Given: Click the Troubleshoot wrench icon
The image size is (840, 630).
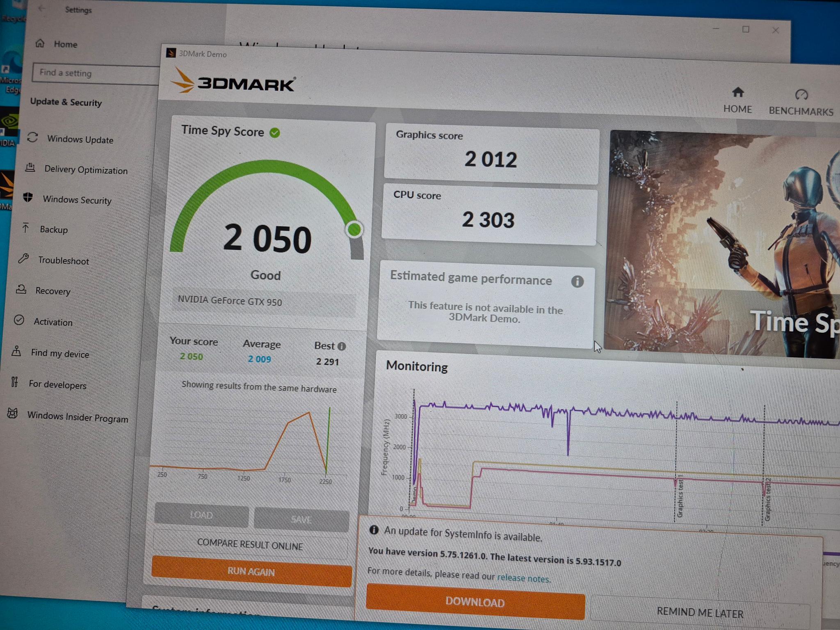Looking at the screenshot, I should tap(23, 258).
